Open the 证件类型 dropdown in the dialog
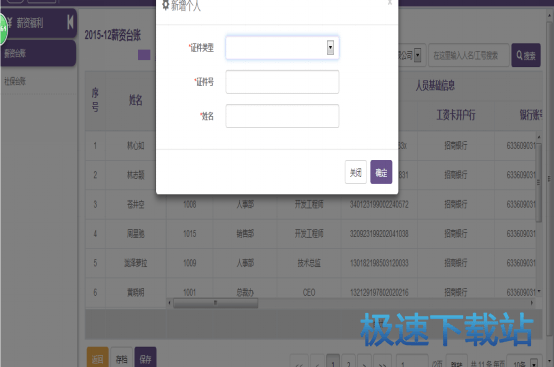This screenshot has width=554, height=367. point(282,47)
